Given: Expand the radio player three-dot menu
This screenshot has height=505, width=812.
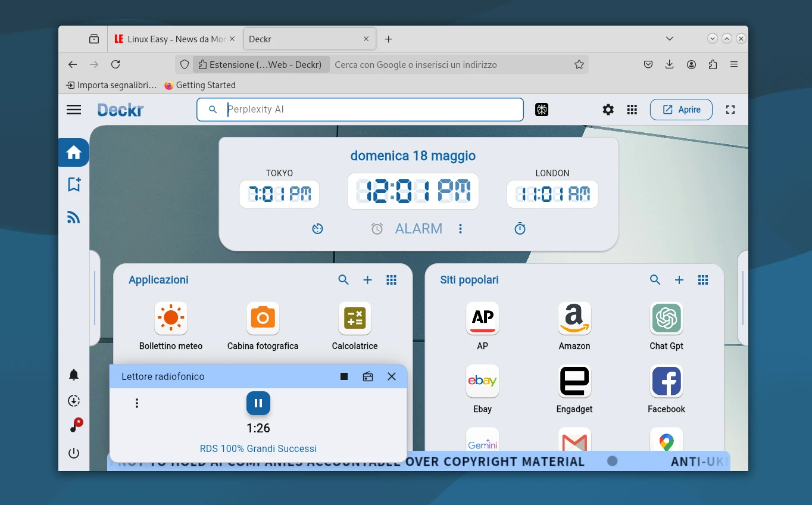Looking at the screenshot, I should (137, 403).
